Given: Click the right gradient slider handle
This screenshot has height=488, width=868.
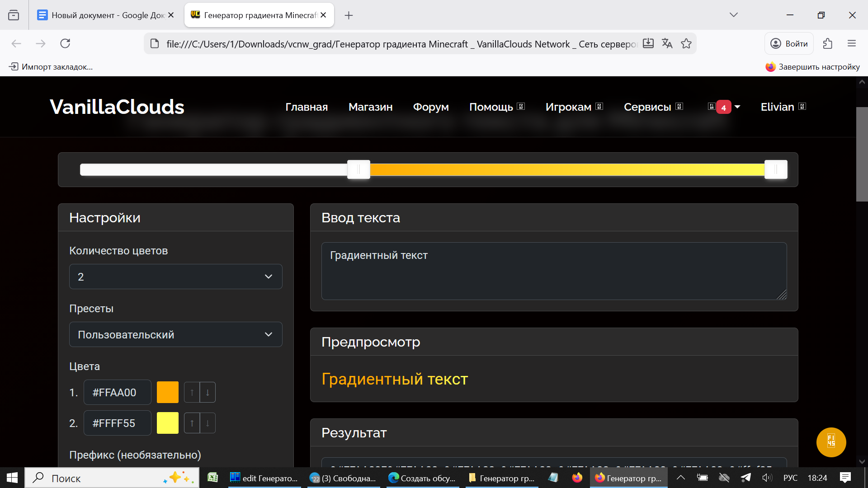Looking at the screenshot, I should coord(776,169).
